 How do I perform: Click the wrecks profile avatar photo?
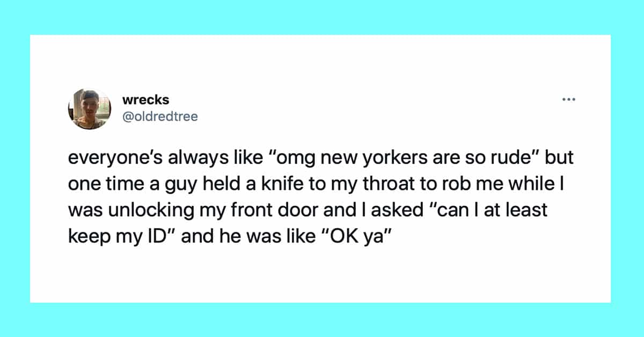89,109
